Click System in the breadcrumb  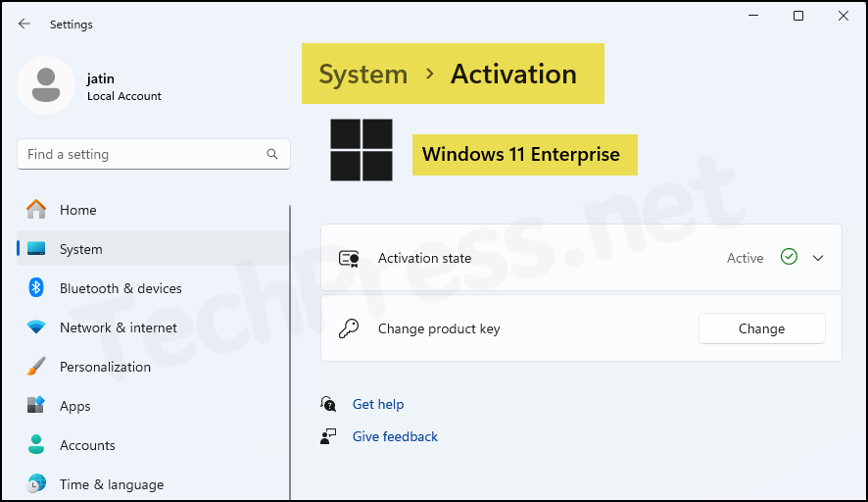point(363,75)
